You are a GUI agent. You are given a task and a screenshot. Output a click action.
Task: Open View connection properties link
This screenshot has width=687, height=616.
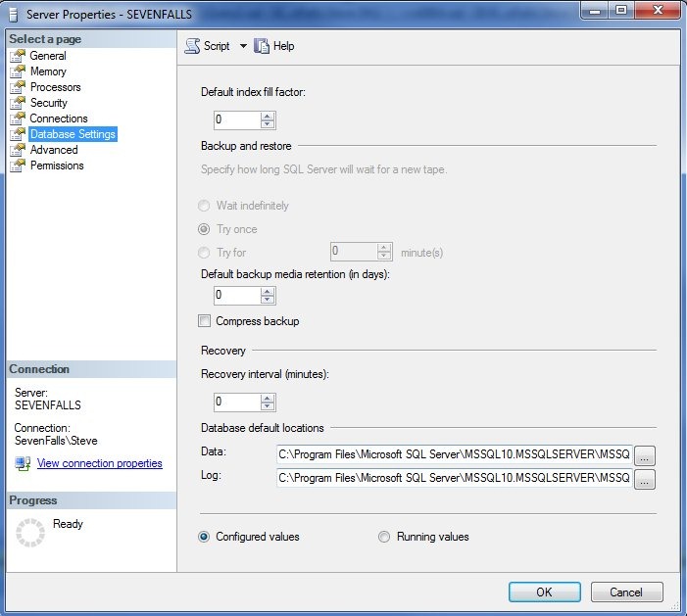click(99, 463)
